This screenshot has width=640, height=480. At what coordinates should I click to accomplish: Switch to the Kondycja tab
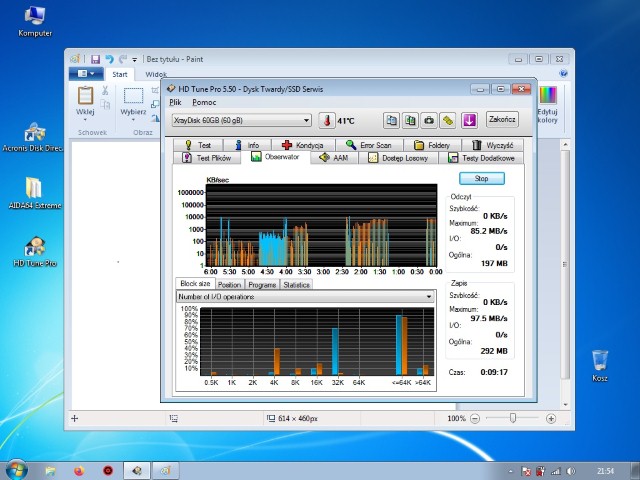(x=303, y=145)
